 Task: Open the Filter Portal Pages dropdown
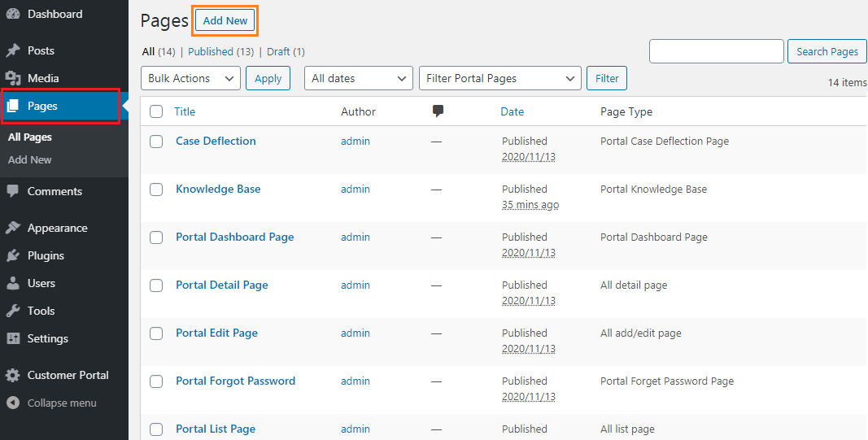[499, 78]
